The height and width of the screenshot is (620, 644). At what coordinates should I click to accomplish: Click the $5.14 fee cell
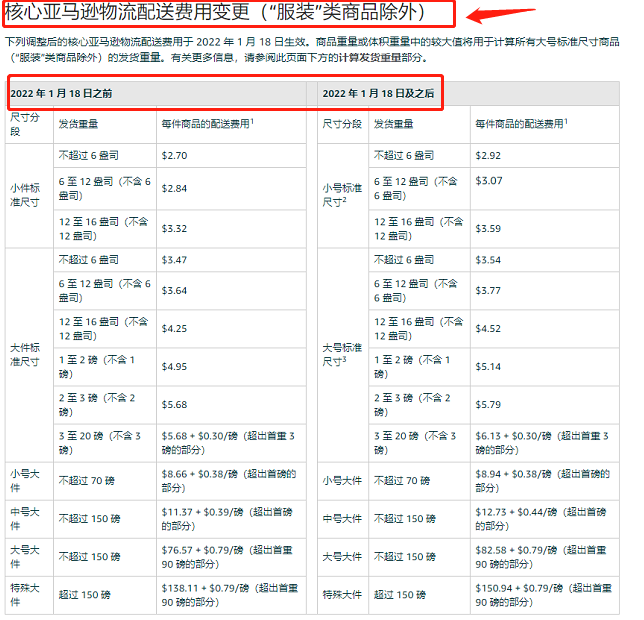[545, 367]
